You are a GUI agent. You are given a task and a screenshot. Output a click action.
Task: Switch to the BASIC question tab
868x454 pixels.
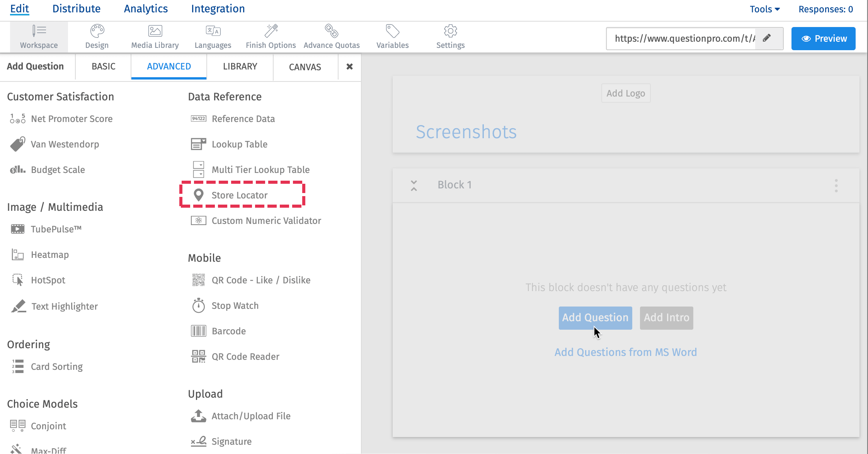tap(103, 66)
